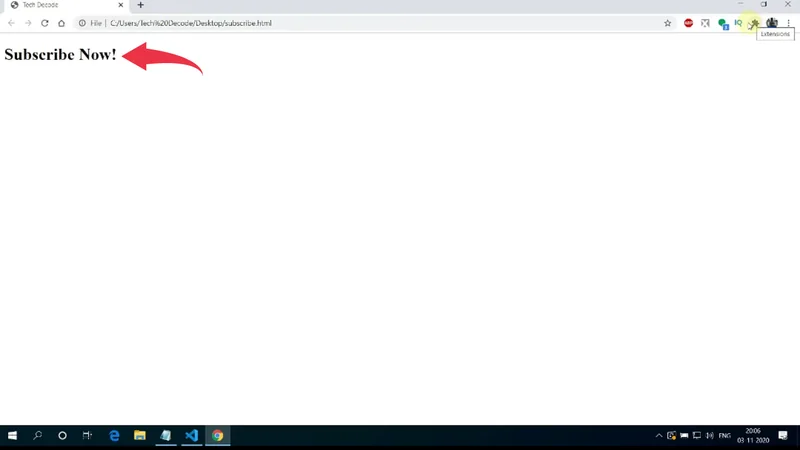Open the Windows Start menu
The width and height of the screenshot is (800, 450).
point(13,436)
